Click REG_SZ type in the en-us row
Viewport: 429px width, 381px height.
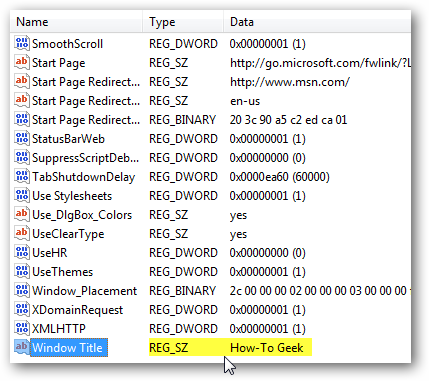[168, 101]
